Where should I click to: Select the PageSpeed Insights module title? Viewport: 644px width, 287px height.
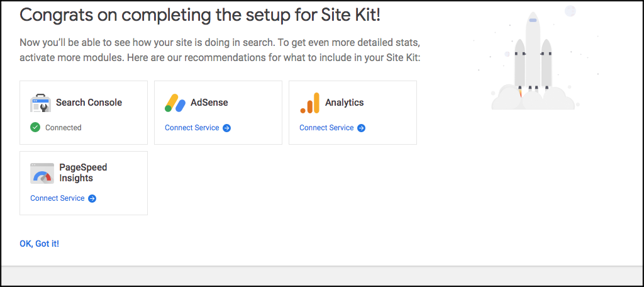[83, 173]
